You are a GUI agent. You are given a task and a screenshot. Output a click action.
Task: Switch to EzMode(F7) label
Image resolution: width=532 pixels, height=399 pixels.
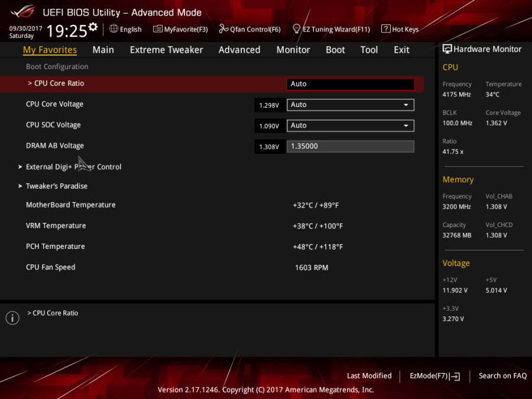pyautogui.click(x=429, y=375)
